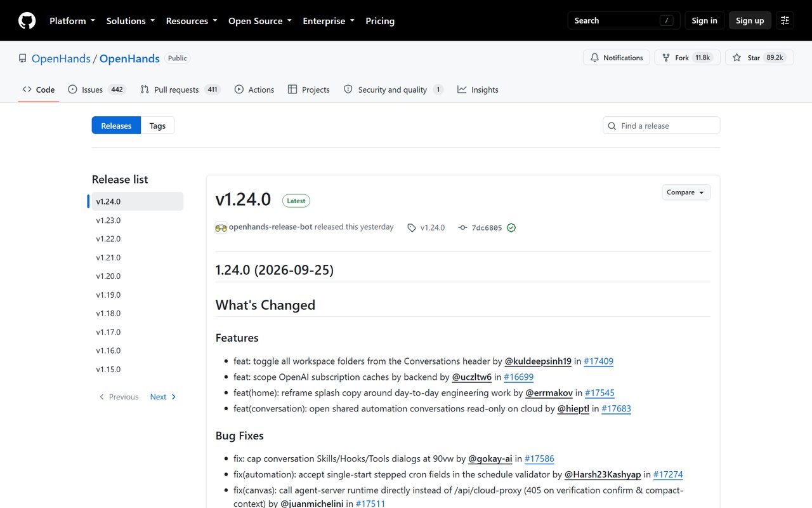This screenshot has width=812, height=508.
Task: Click the Sign in button
Action: pyautogui.click(x=704, y=21)
